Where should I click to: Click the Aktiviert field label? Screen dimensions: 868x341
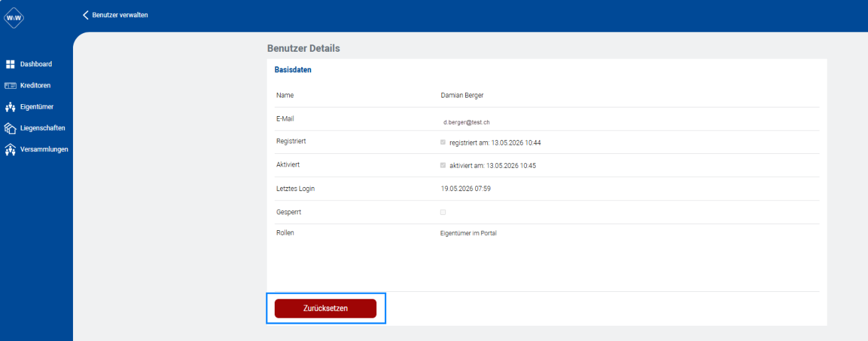(288, 165)
